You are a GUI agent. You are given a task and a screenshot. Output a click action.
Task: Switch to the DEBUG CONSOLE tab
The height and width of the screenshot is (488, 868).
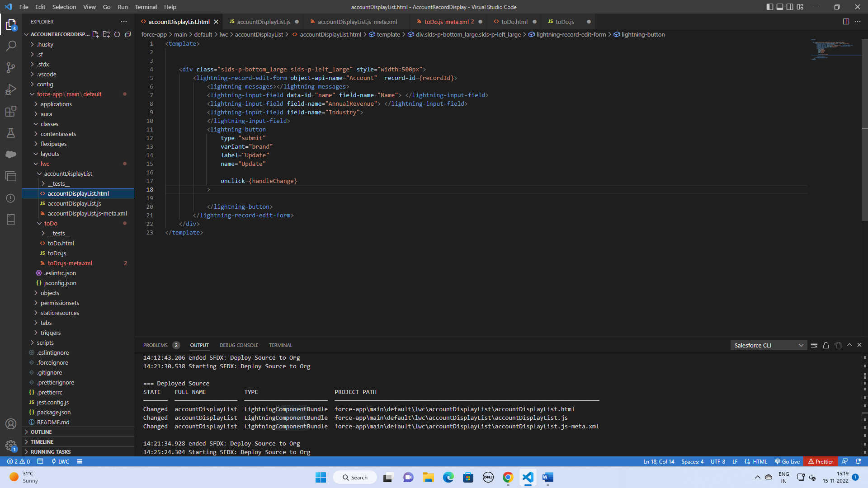point(239,345)
